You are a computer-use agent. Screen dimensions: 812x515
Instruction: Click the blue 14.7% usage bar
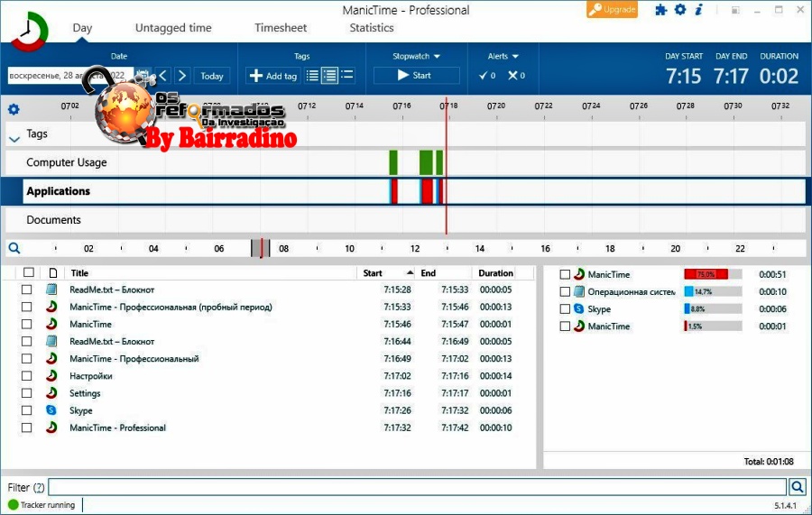(x=688, y=291)
